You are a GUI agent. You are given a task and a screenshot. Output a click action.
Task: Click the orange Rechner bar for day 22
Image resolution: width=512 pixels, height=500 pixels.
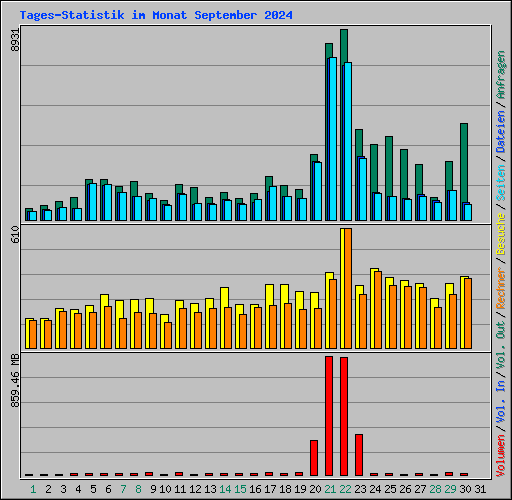(348, 289)
